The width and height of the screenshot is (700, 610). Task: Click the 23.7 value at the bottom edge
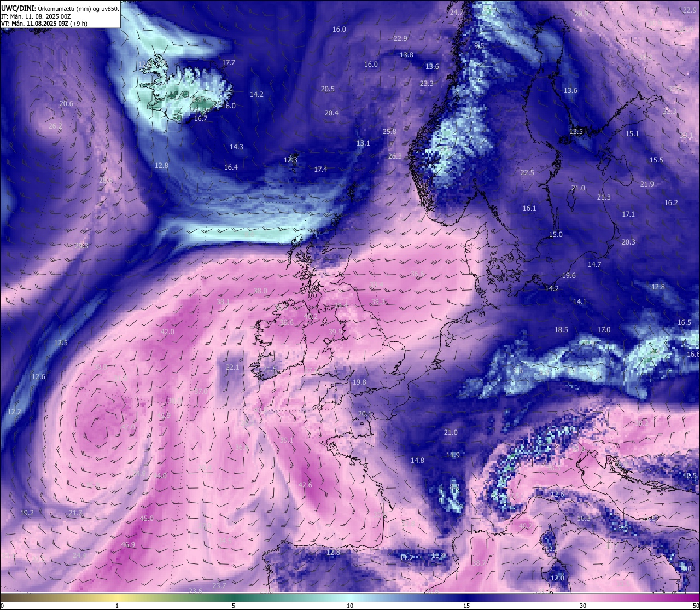pyautogui.click(x=219, y=586)
